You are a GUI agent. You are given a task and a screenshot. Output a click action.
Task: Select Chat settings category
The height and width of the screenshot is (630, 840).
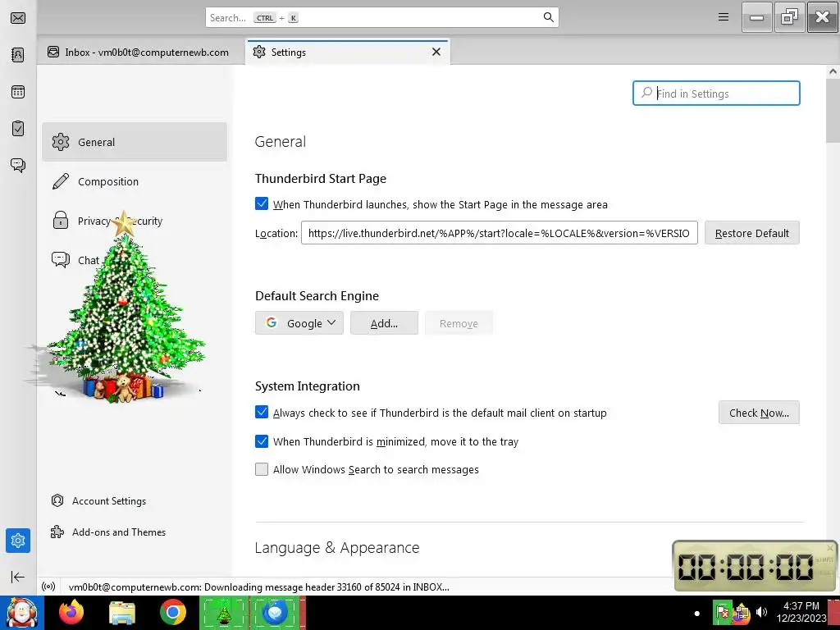click(135, 260)
